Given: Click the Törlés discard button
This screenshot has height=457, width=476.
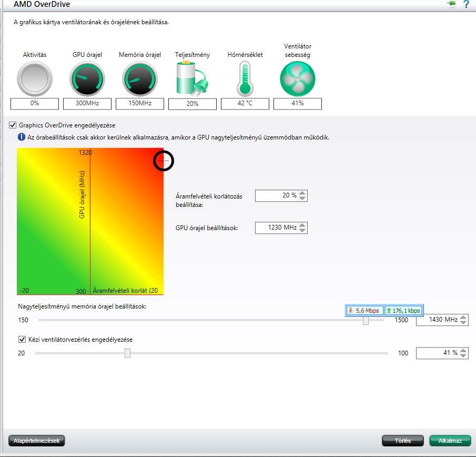Looking at the screenshot, I should (x=402, y=441).
